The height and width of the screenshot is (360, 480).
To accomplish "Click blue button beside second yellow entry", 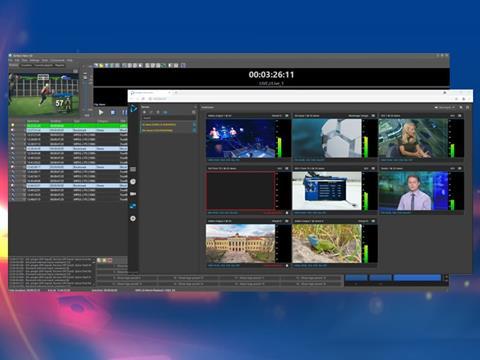I will (194, 130).
